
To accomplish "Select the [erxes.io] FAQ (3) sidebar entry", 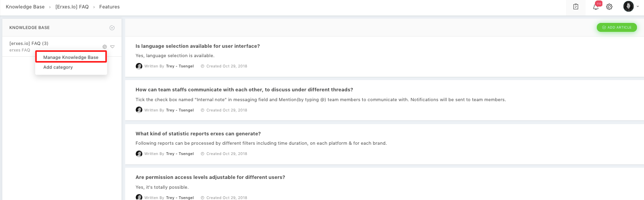I will (29, 44).
